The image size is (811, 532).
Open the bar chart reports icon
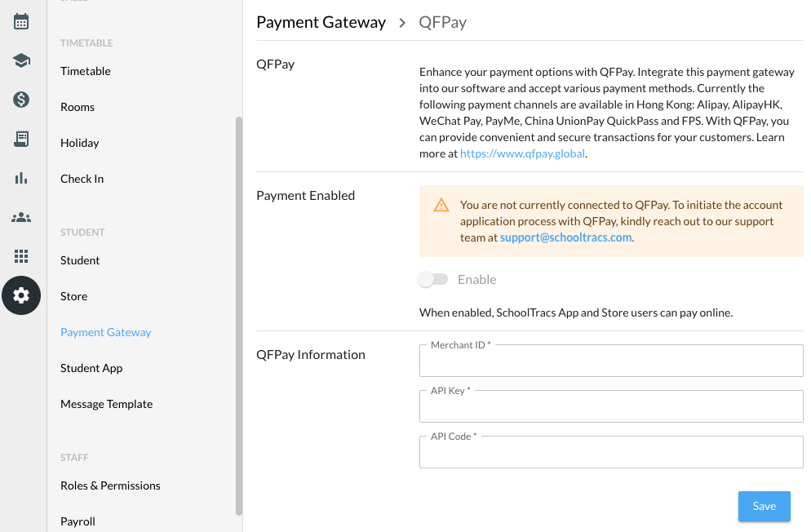21,178
